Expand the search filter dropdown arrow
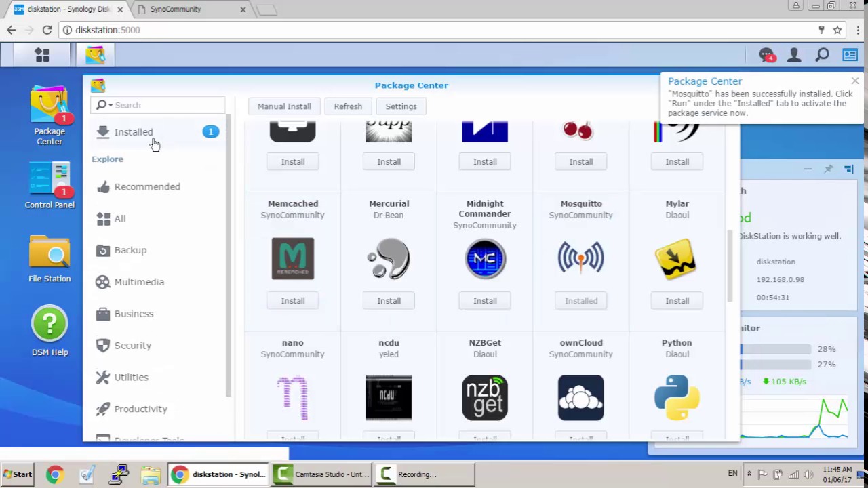This screenshot has height=488, width=868. (x=111, y=106)
